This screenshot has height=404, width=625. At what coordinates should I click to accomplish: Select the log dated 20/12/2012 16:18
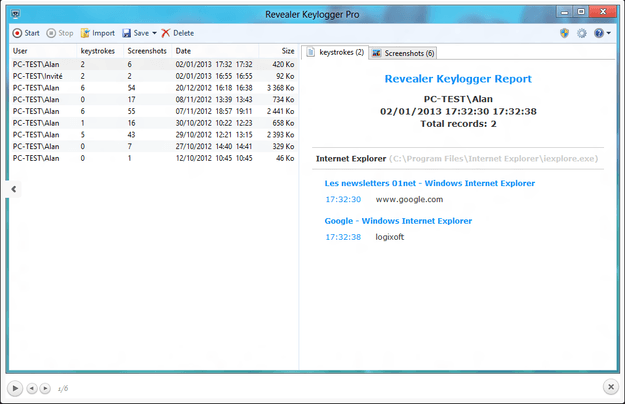(x=153, y=88)
